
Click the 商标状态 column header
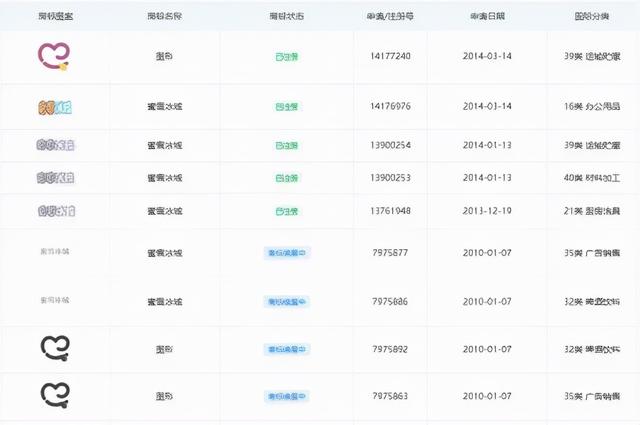[286, 17]
